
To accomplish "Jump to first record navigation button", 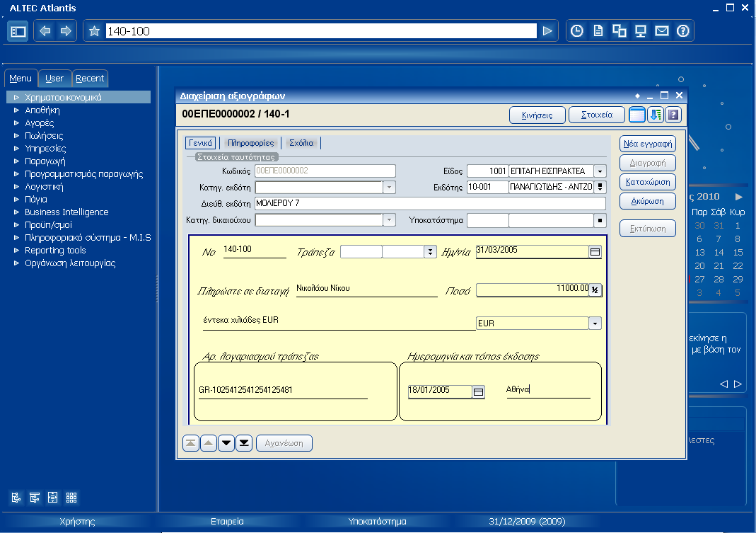I will coord(191,442).
